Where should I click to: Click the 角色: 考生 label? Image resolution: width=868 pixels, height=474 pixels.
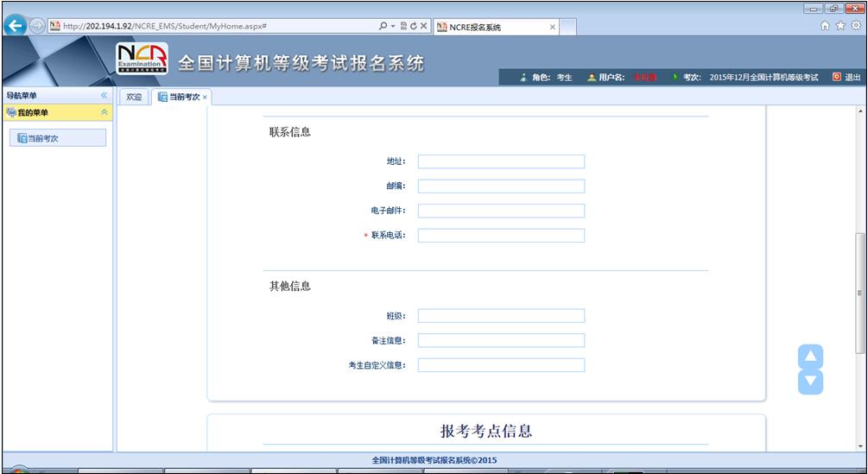(552, 78)
